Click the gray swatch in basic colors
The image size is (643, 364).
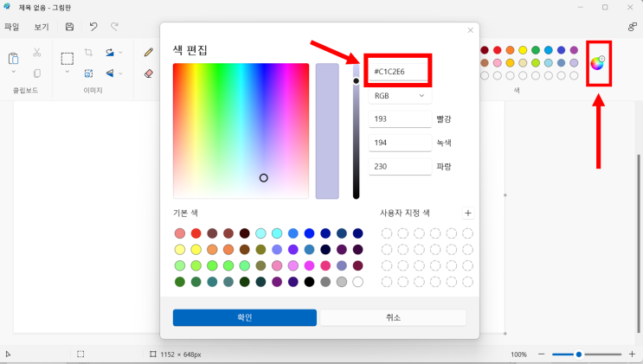[325, 282]
